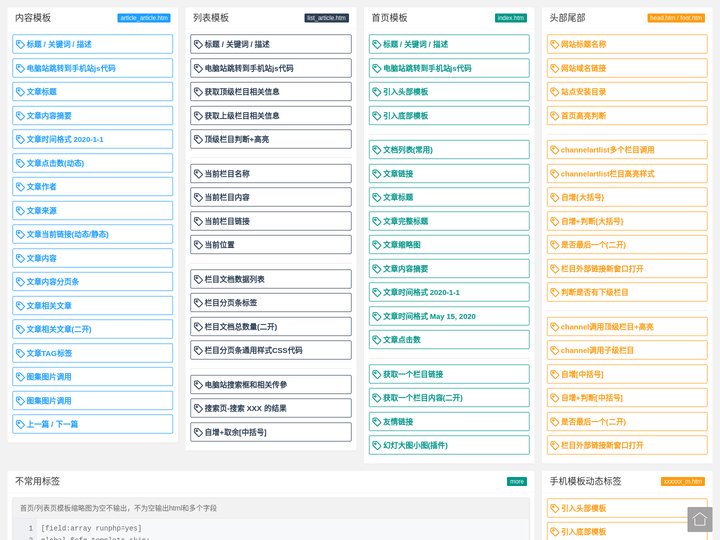Select 当前栏目内容
720x540 pixels.
pos(271,197)
